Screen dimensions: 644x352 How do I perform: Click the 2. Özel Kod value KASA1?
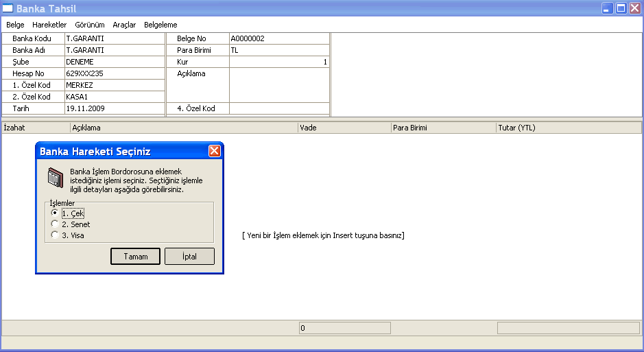coord(115,97)
